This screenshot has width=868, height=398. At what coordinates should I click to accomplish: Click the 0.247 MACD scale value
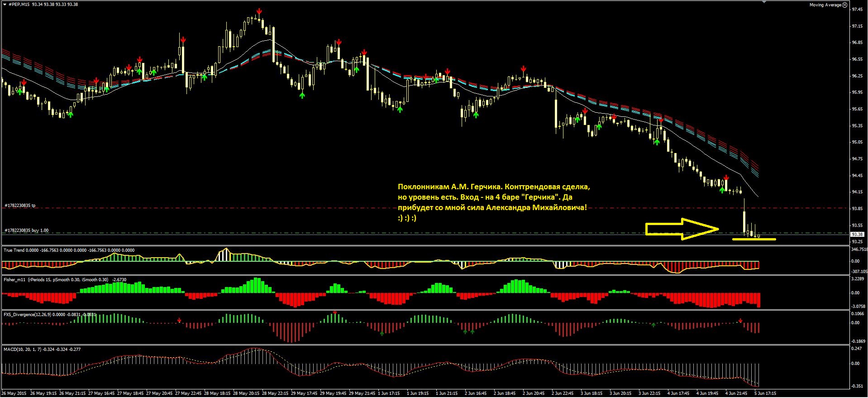tap(856, 349)
